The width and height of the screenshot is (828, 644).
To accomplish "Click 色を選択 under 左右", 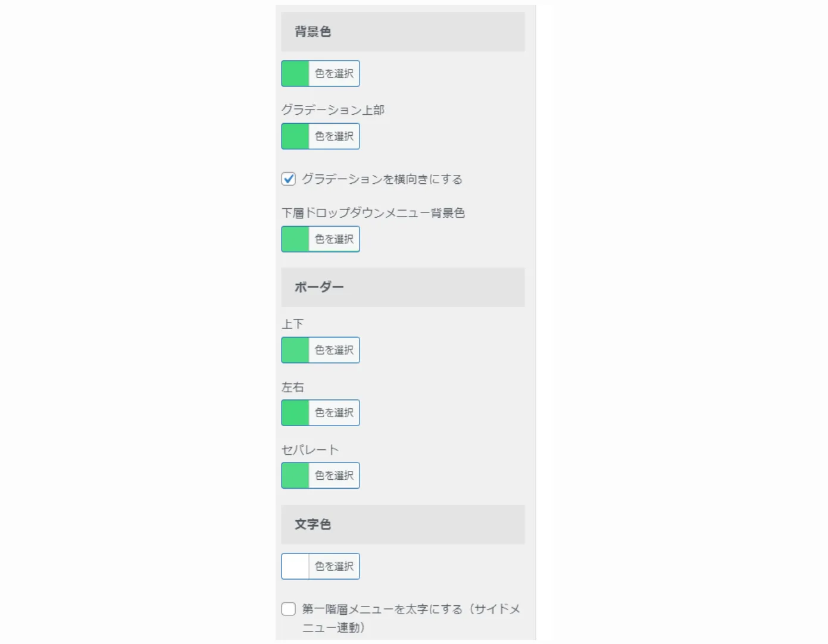I will tap(334, 412).
